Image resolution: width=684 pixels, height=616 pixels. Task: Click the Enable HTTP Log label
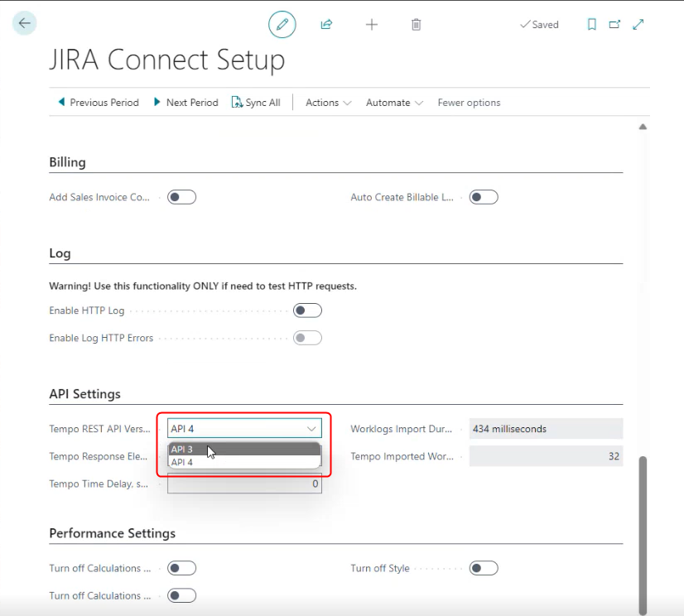(x=87, y=310)
